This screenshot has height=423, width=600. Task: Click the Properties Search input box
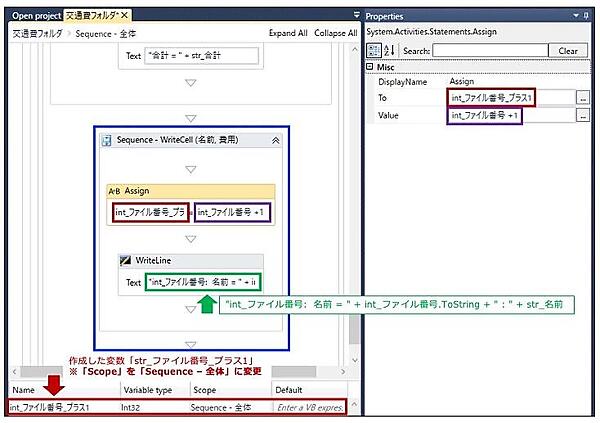[490, 51]
